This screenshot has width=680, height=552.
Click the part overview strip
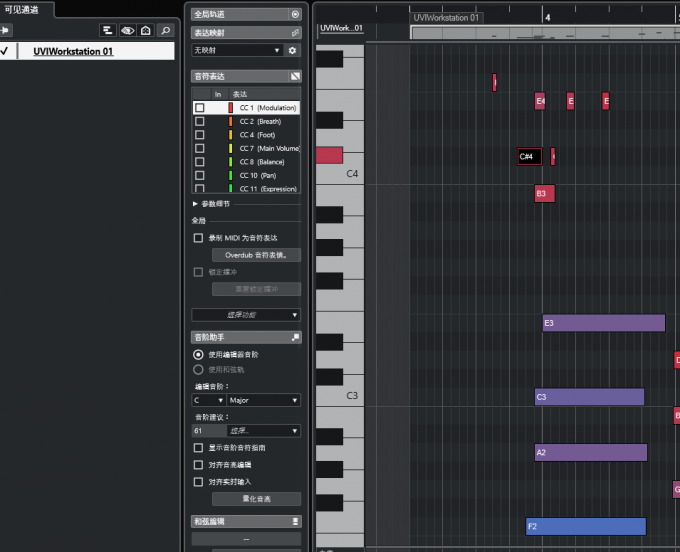click(545, 33)
